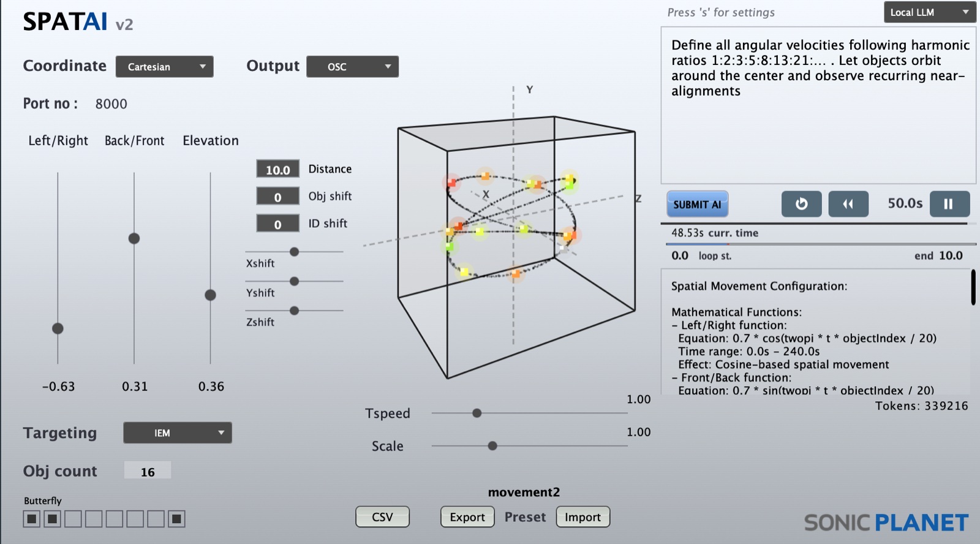Click the loop restart icon button
Image resolution: width=980 pixels, height=544 pixels.
coord(801,204)
